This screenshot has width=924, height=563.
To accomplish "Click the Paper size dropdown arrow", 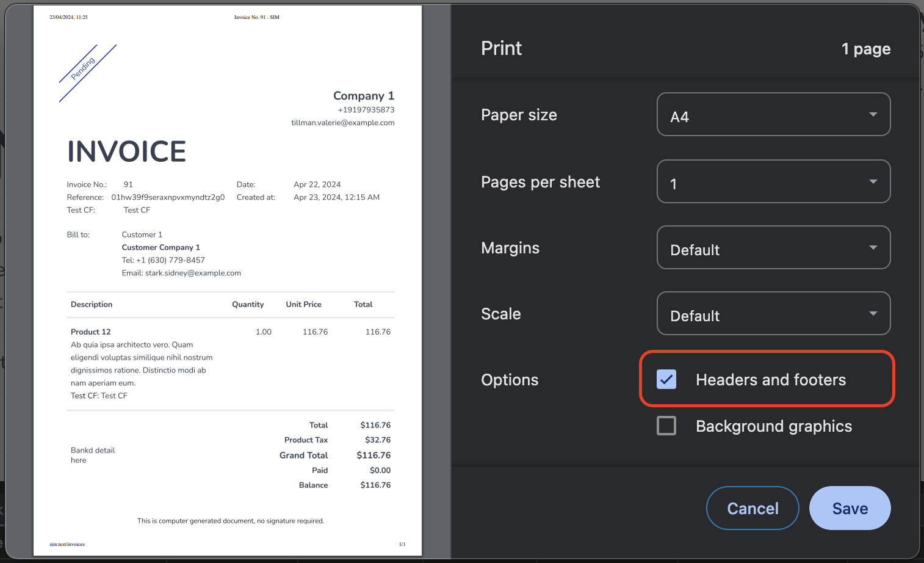I will 873,115.
